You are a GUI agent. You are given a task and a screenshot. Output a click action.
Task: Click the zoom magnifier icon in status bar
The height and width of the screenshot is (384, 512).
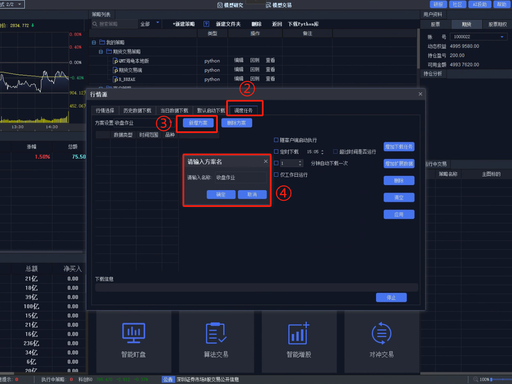(x=476, y=379)
